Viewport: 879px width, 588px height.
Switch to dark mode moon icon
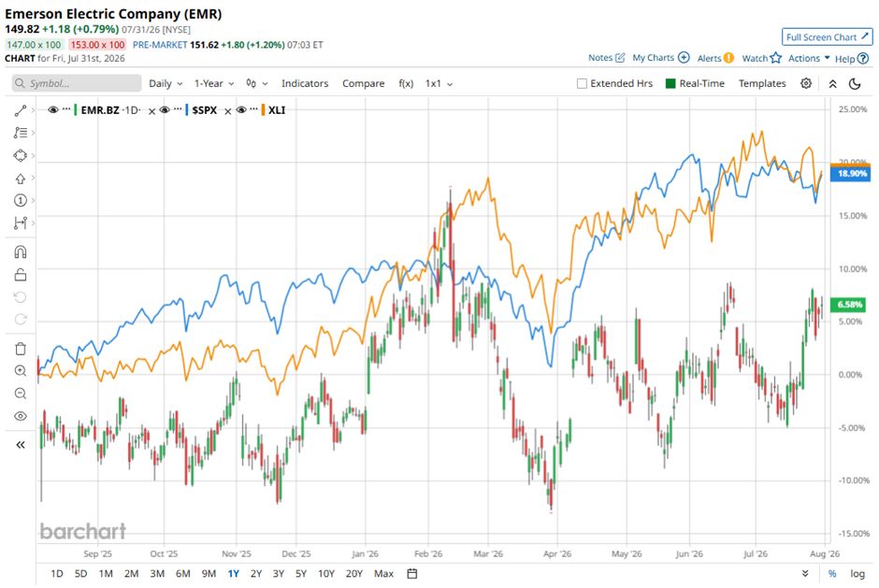[x=855, y=83]
